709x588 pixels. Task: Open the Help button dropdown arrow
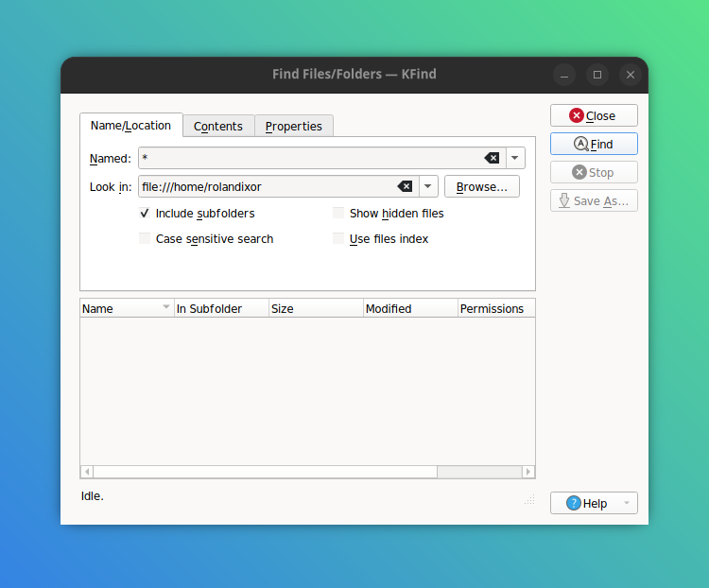click(x=626, y=503)
